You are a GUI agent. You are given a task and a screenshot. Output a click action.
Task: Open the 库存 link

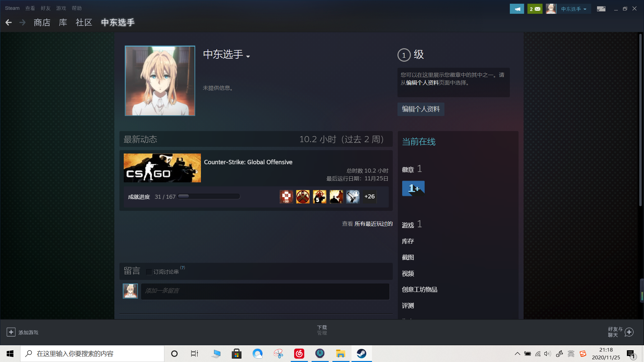408,241
